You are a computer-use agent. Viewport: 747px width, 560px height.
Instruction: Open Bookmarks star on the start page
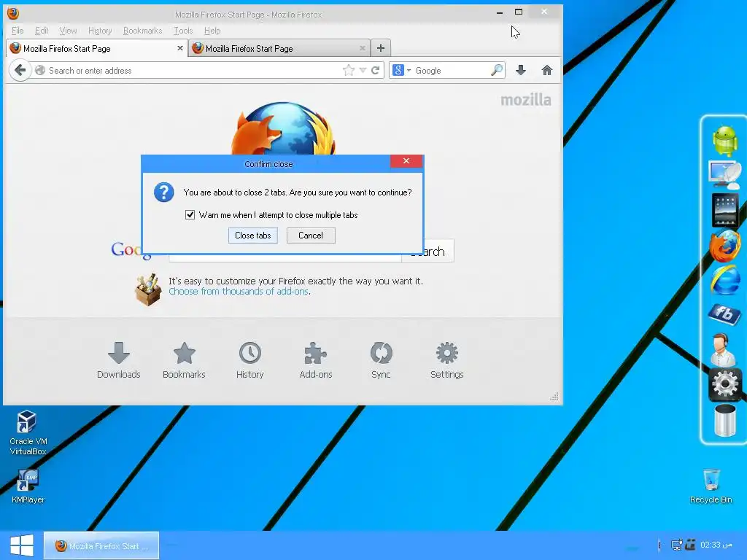184,360
